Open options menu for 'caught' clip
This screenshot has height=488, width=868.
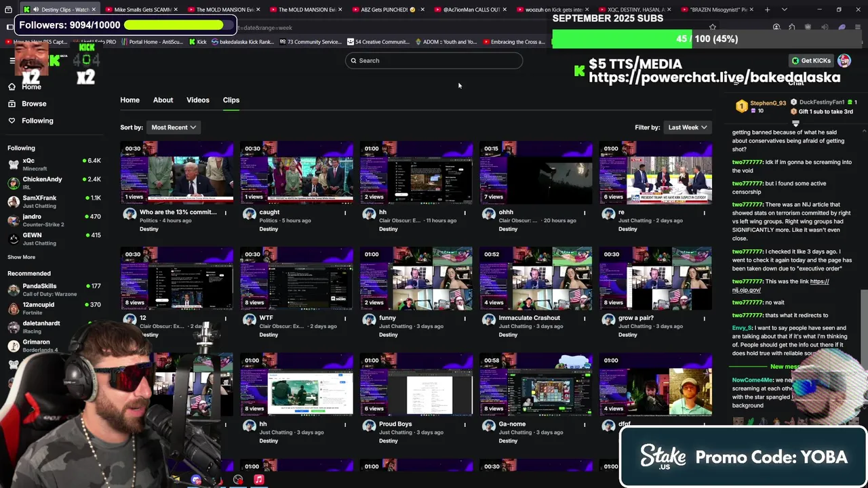(x=345, y=213)
